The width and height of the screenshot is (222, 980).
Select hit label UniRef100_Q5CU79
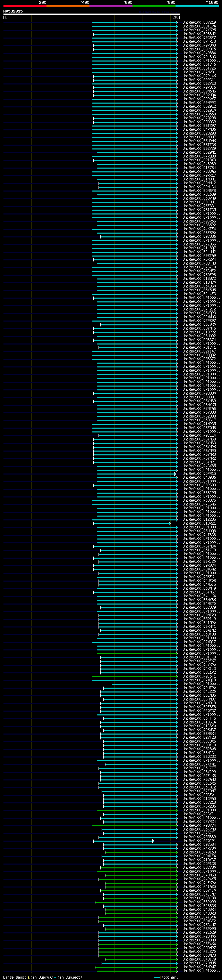pyautogui.click(x=199, y=608)
